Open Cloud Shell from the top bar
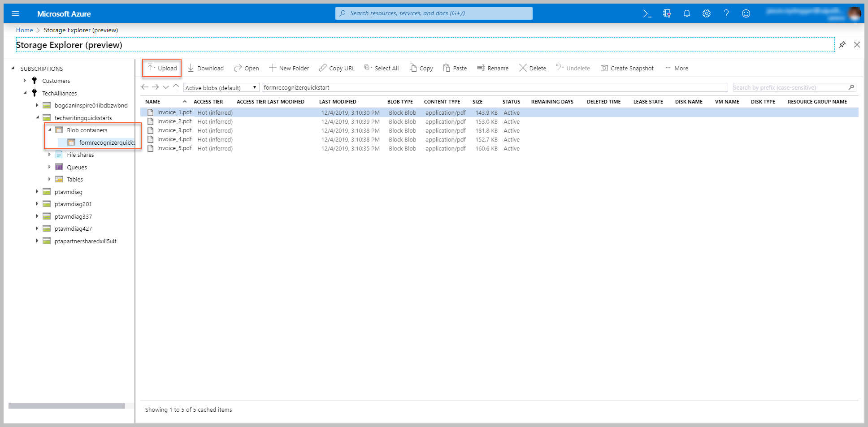Viewport: 868px width, 427px height. tap(647, 13)
